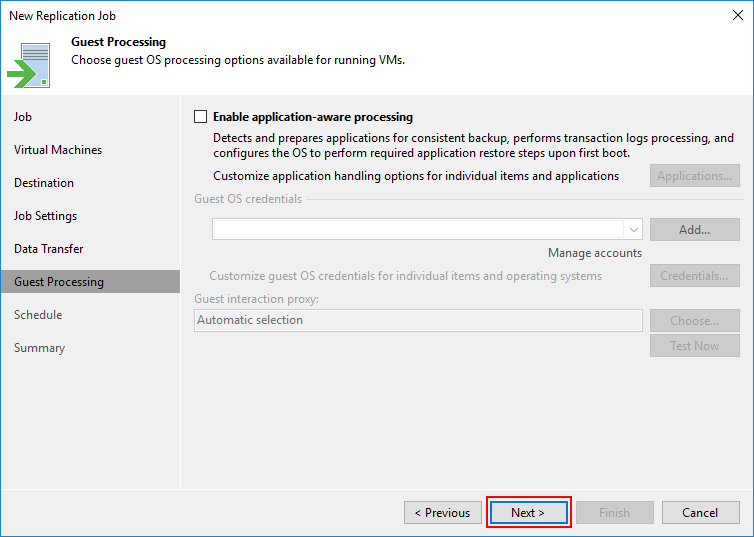Viewport: 754px width, 537px height.
Task: Open the Manage accounts link
Action: 595,253
